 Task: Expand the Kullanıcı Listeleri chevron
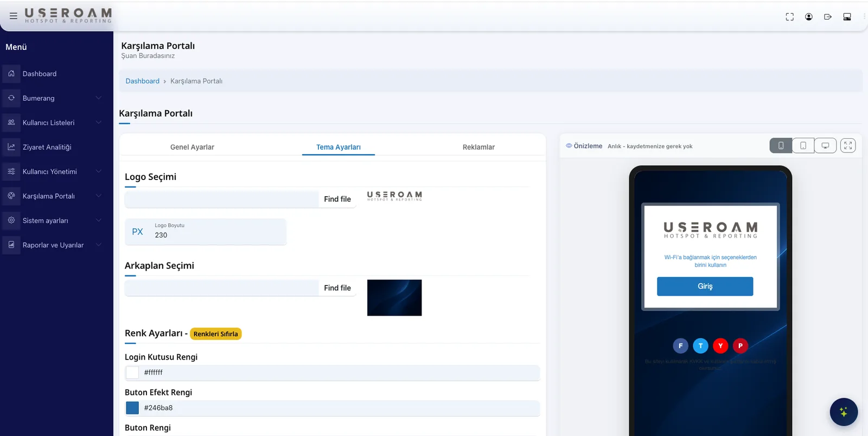(x=99, y=122)
